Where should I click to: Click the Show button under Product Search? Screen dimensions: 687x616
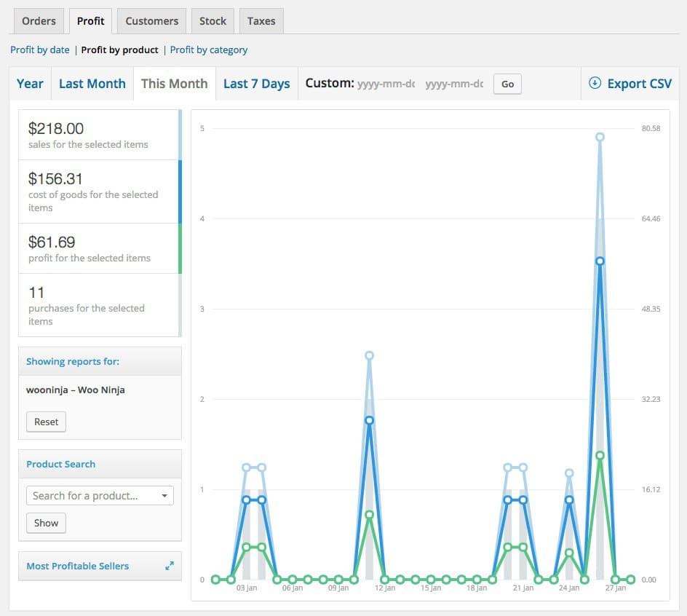pos(46,523)
